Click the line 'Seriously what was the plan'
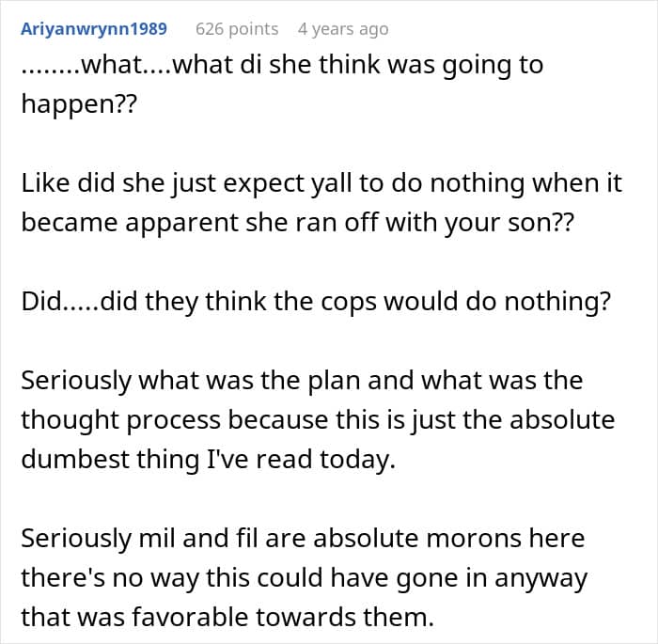 pos(301,381)
